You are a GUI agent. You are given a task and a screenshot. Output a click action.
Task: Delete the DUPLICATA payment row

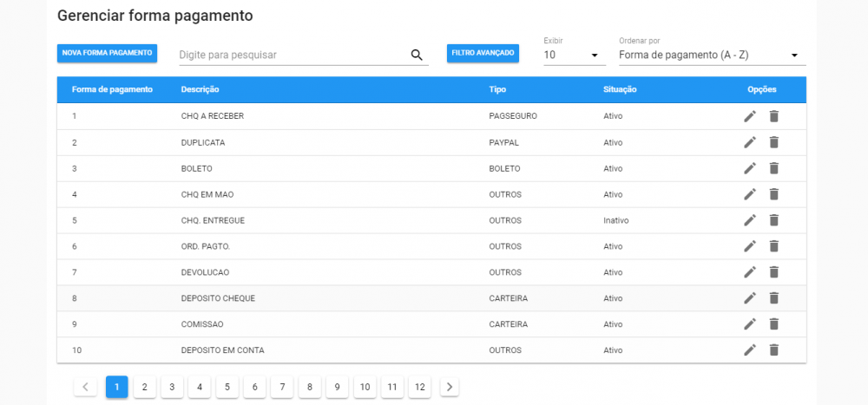click(774, 142)
